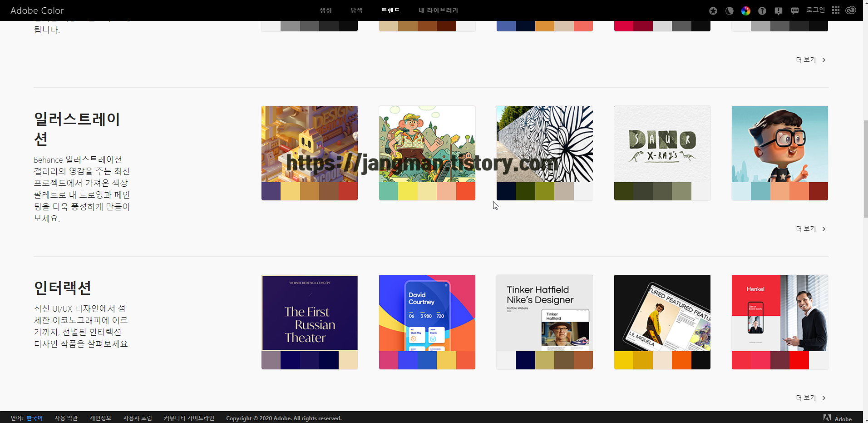Image resolution: width=868 pixels, height=423 pixels.
Task: Pick maroon swatch under Henkel card
Action: [780, 360]
